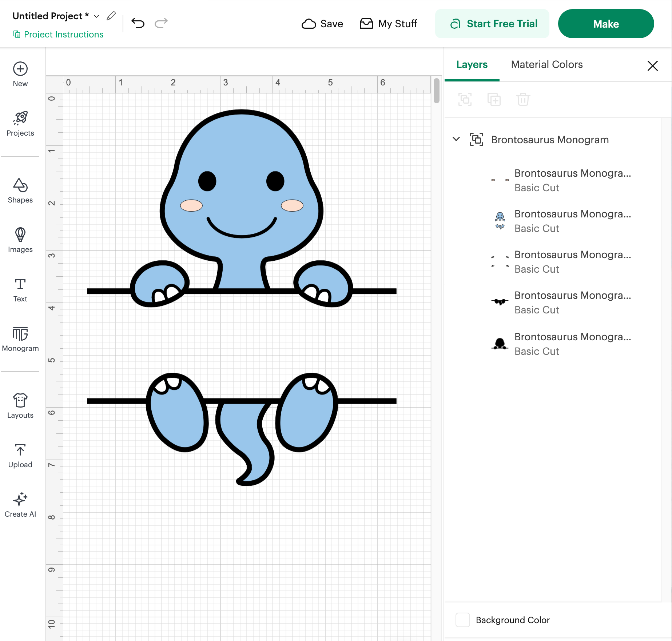The width and height of the screenshot is (672, 641).
Task: Click Start Free Trial
Action: point(492,24)
